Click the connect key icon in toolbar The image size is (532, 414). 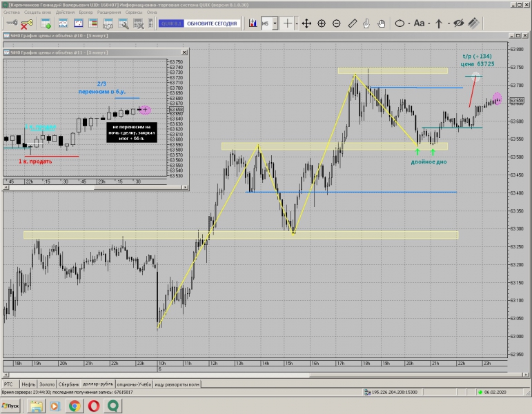tap(11, 23)
